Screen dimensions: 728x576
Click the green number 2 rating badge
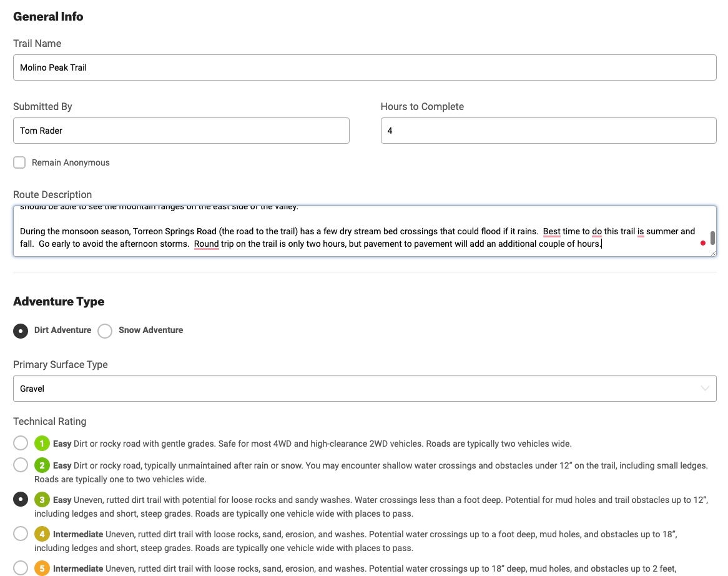tap(42, 465)
